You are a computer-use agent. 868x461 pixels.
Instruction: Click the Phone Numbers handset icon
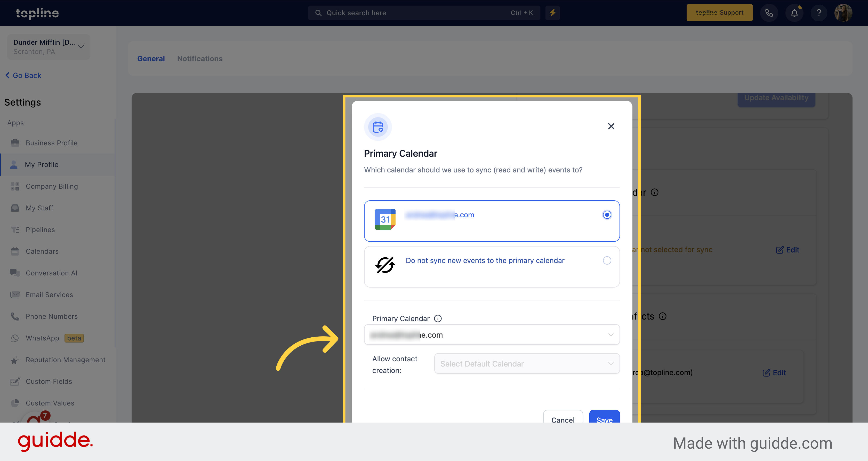[x=15, y=316]
